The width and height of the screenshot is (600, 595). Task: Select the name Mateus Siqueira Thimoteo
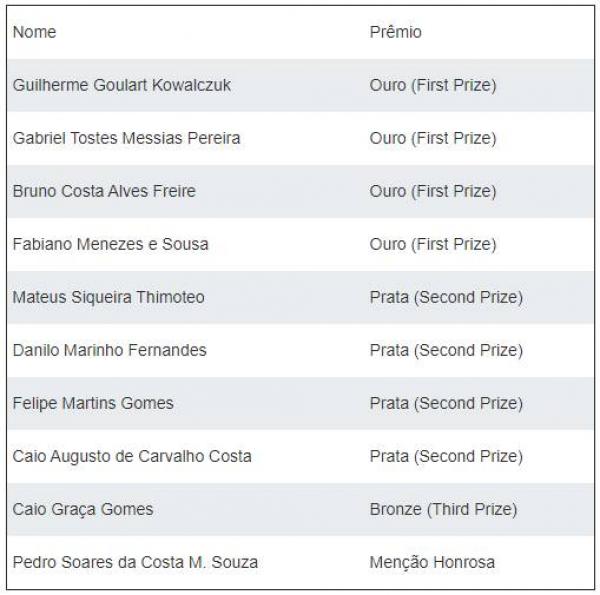pos(109,297)
